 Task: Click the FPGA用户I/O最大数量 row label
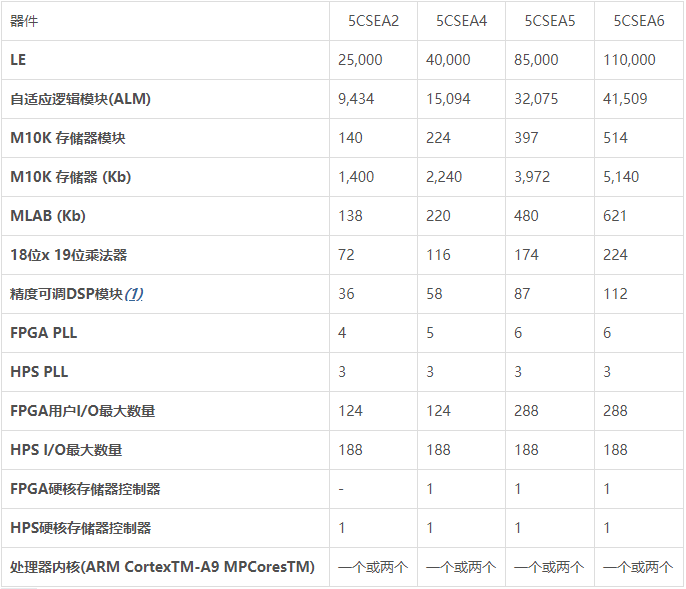[x=82, y=411]
